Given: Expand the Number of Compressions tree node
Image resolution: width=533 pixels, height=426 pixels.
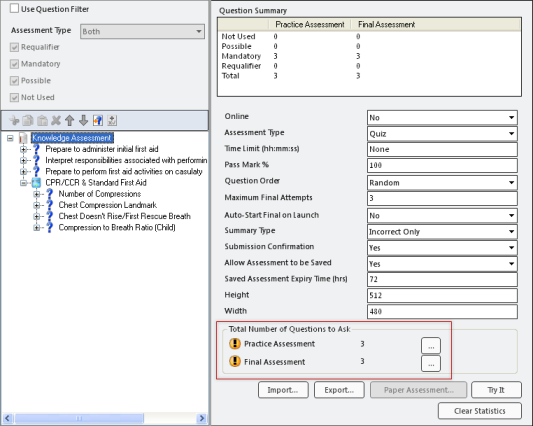Looking at the screenshot, I should coord(37,194).
